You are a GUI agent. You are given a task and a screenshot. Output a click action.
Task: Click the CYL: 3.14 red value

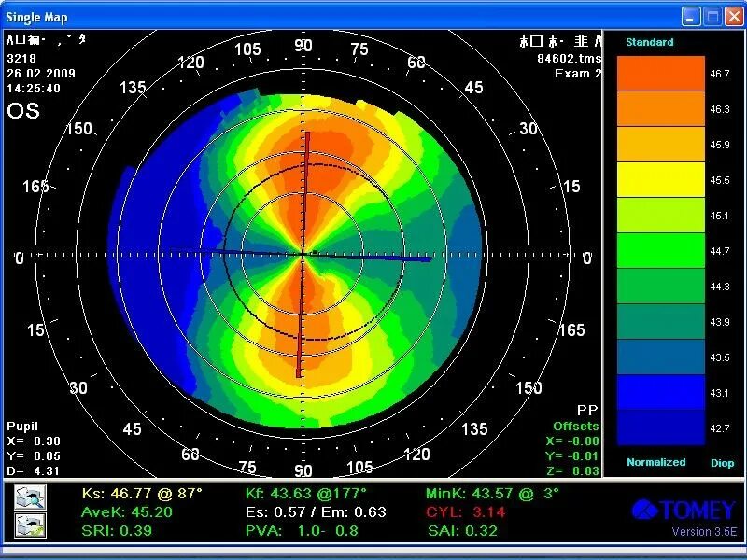465,511
